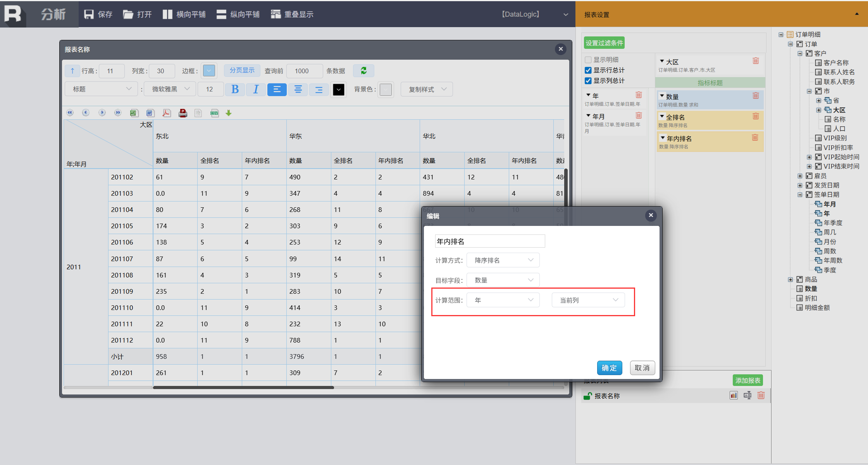Click the 设置过滤条件 button
This screenshot has height=465, width=868.
pyautogui.click(x=604, y=43)
